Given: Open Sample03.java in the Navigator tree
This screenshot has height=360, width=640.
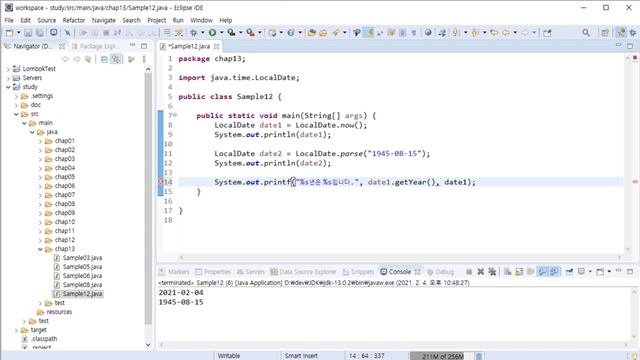Looking at the screenshot, I should click(x=82, y=258).
